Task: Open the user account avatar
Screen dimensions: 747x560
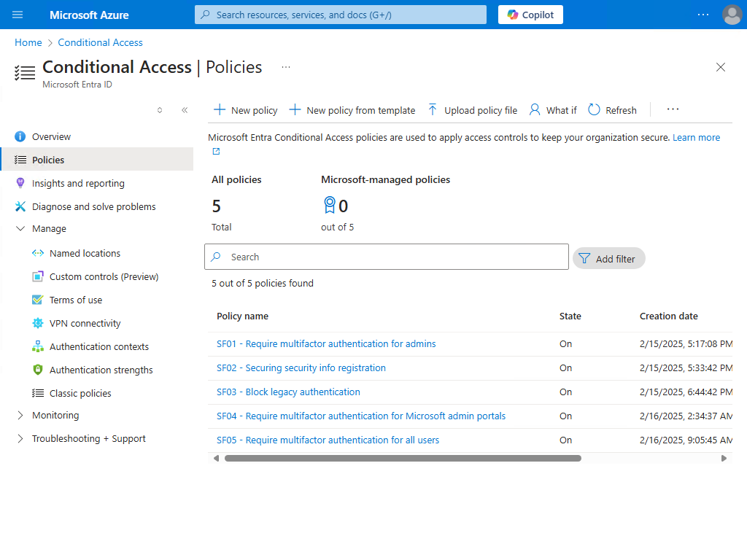Action: [x=731, y=15]
